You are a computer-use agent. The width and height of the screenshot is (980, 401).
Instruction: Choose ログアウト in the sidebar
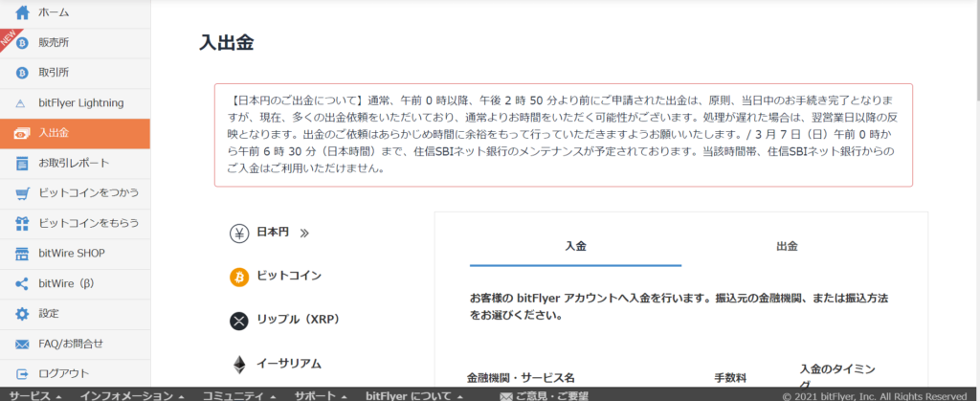pyautogui.click(x=75, y=373)
